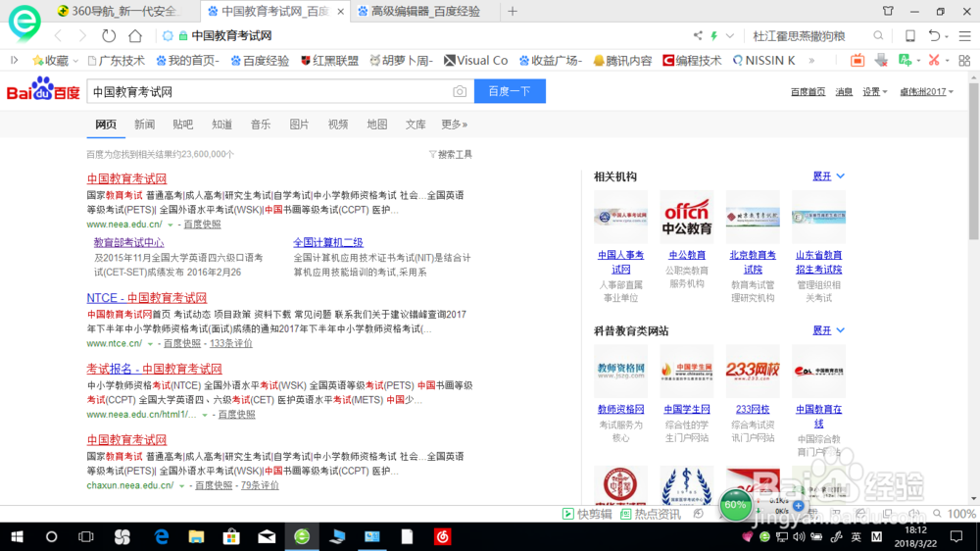The height and width of the screenshot is (551, 980).
Task: Click the red scissors screenshot icon
Action: click(934, 60)
